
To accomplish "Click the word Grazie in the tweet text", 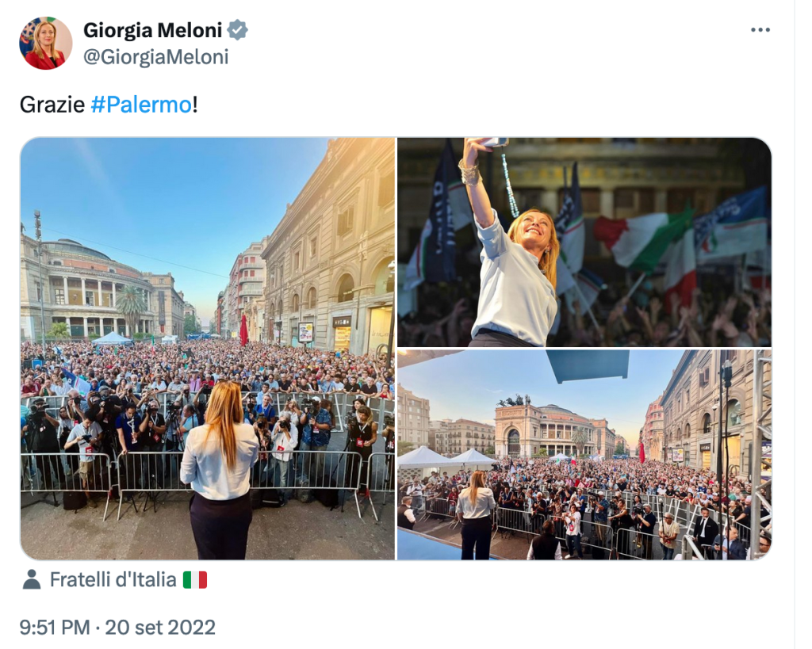I will tap(52, 105).
